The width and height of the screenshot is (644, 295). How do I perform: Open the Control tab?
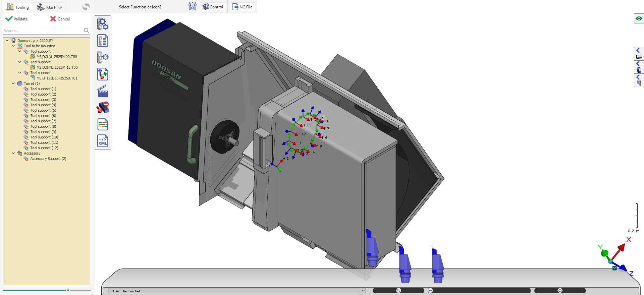(x=213, y=7)
